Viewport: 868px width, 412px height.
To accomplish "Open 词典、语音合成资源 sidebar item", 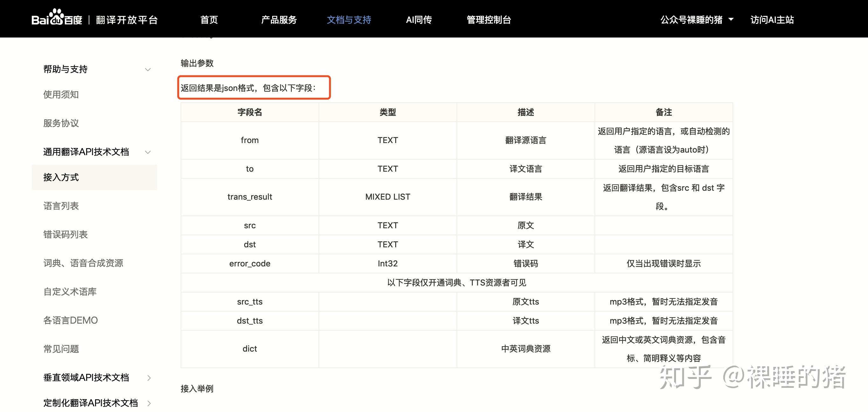I will (83, 263).
